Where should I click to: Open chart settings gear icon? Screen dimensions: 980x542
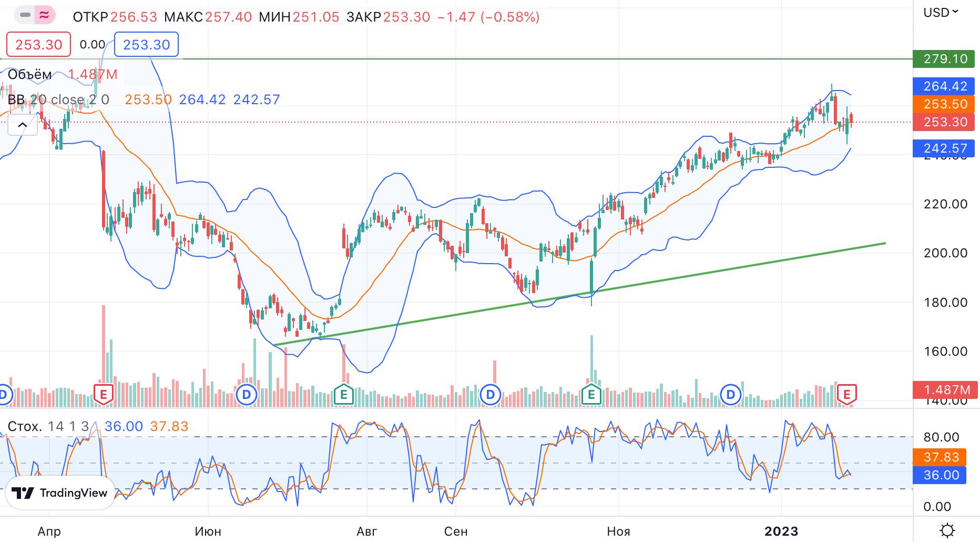tap(947, 529)
